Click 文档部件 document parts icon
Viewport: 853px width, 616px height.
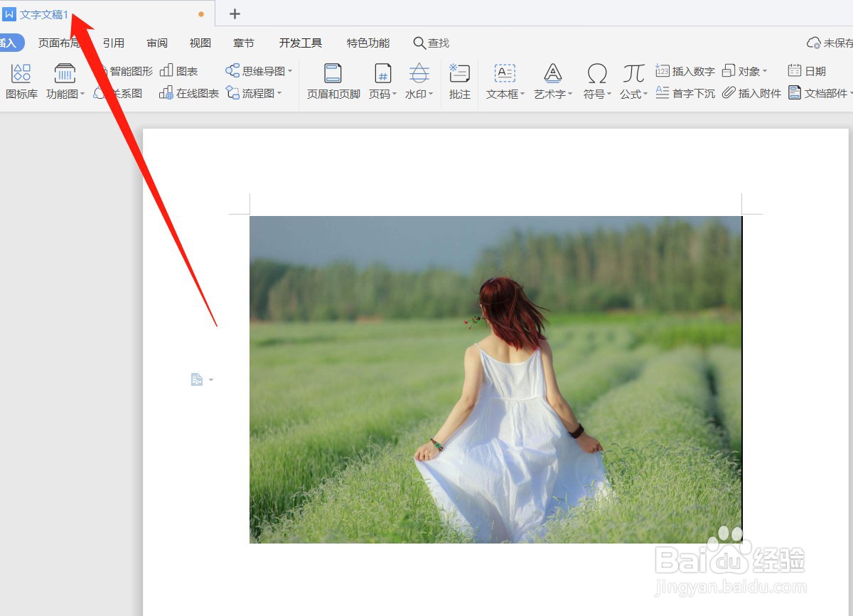click(x=795, y=93)
